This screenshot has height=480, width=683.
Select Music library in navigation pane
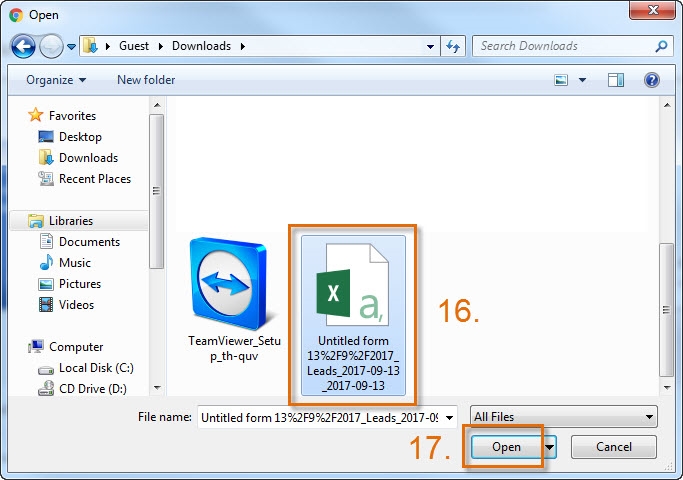click(75, 263)
